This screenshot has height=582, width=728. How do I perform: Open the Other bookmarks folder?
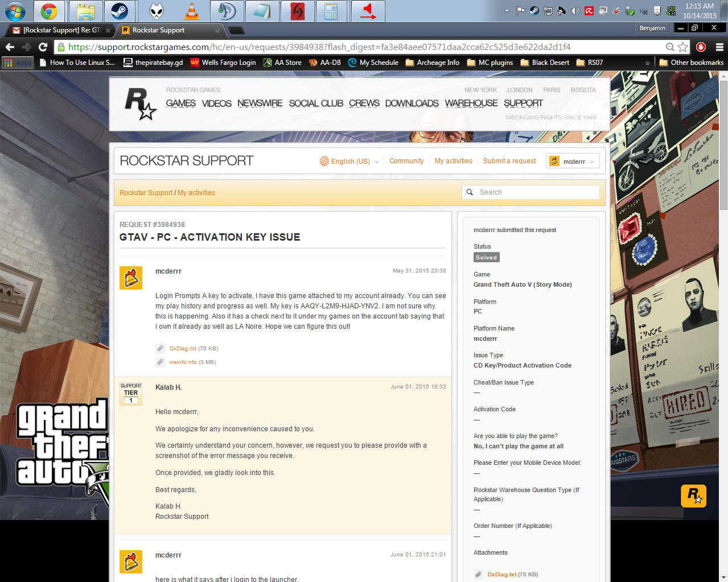[x=691, y=63]
